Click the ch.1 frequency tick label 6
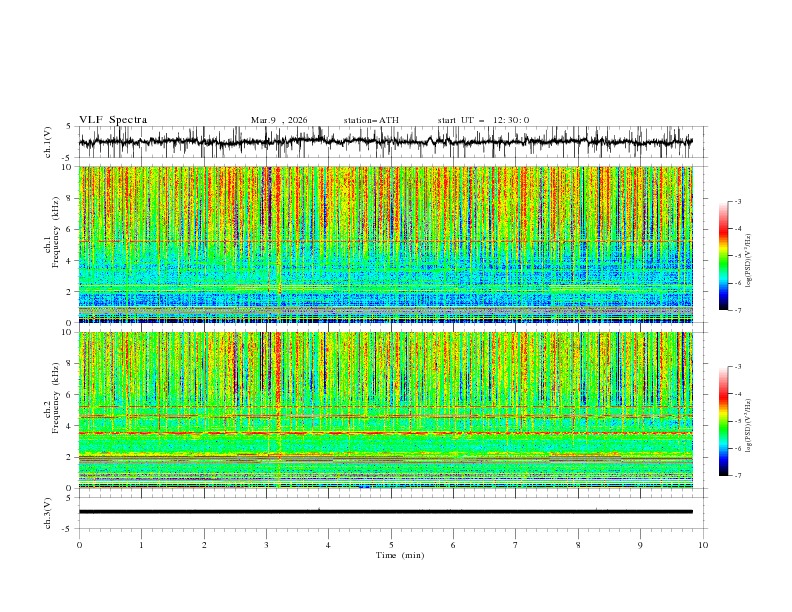 [x=70, y=229]
